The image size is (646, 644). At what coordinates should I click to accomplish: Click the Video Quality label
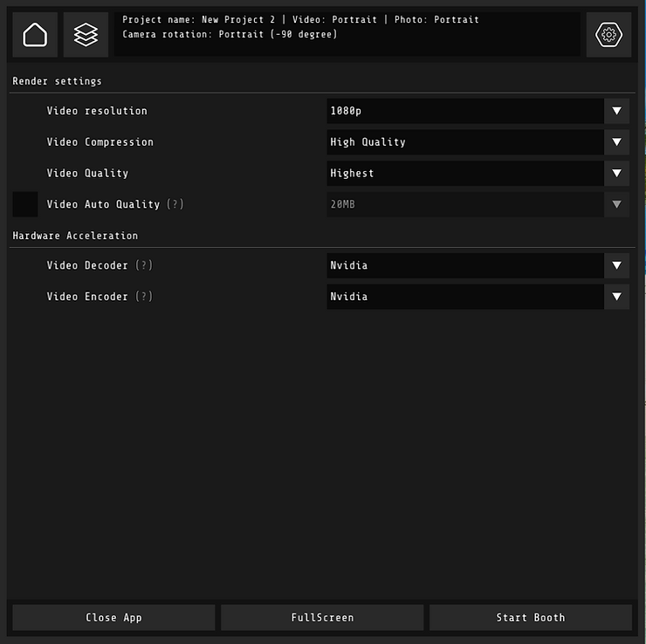pos(87,174)
